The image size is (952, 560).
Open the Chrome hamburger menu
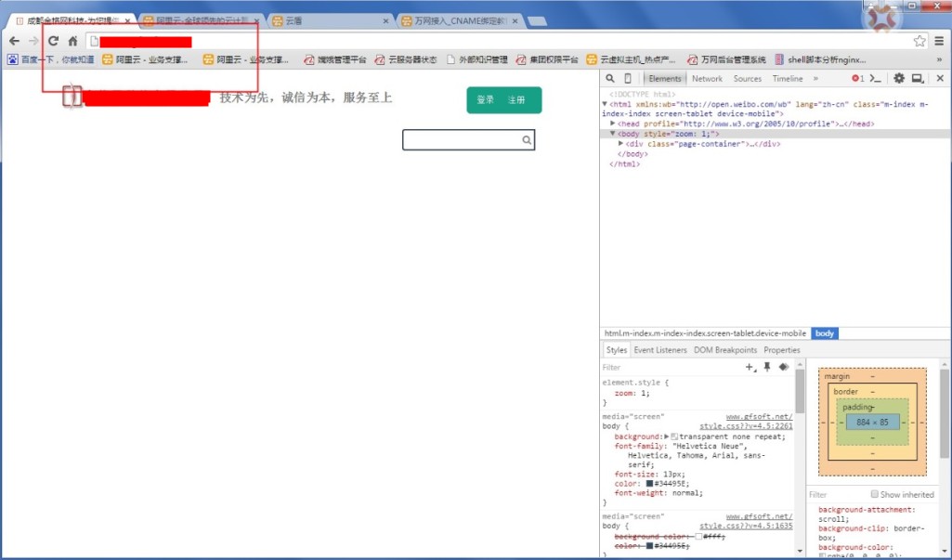pyautogui.click(x=939, y=41)
